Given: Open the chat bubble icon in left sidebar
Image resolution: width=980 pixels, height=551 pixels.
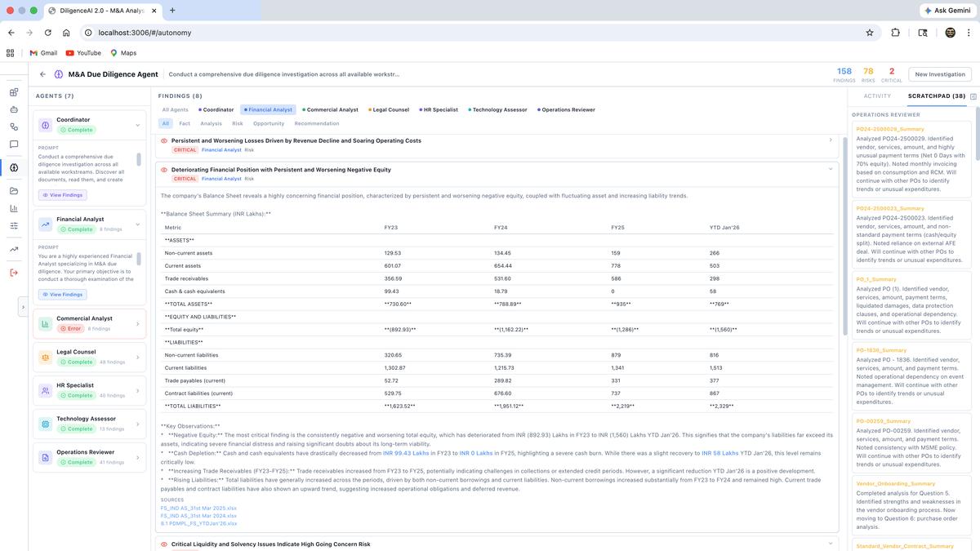Looking at the screenshot, I should [x=14, y=144].
